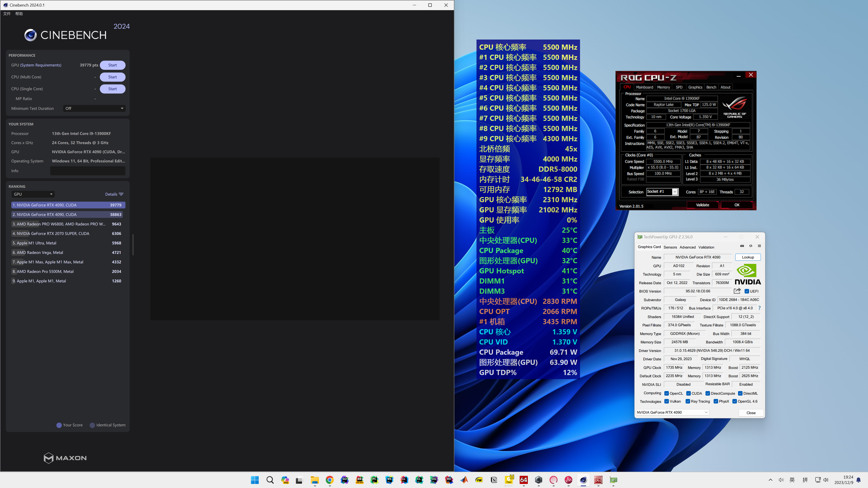The width and height of the screenshot is (868, 488).
Task: Toggle the OpenCL checkbox
Action: click(x=667, y=393)
